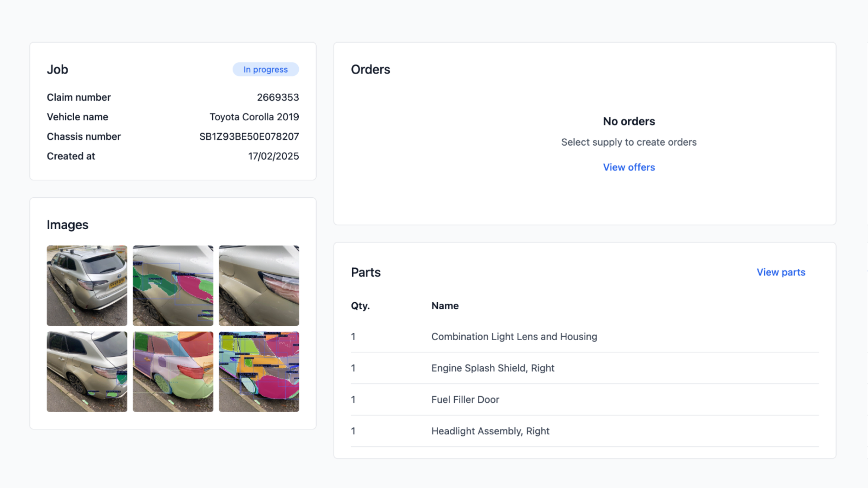Open the bottom-left side view car thumbnail

pyautogui.click(x=87, y=371)
